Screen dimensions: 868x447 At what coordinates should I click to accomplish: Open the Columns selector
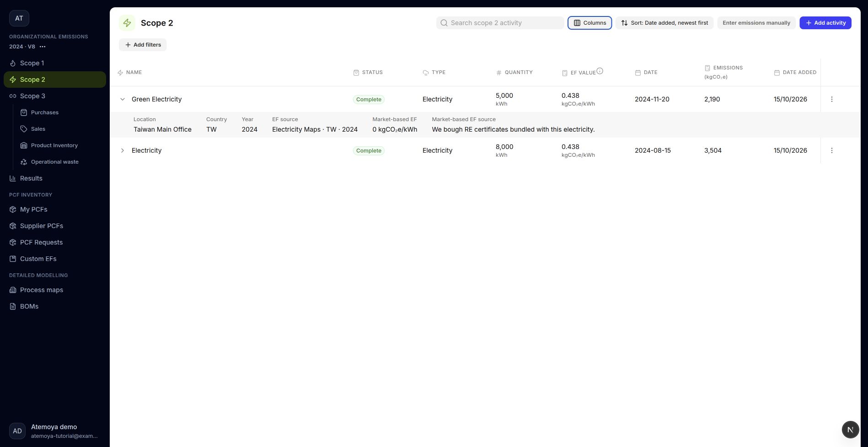click(590, 23)
